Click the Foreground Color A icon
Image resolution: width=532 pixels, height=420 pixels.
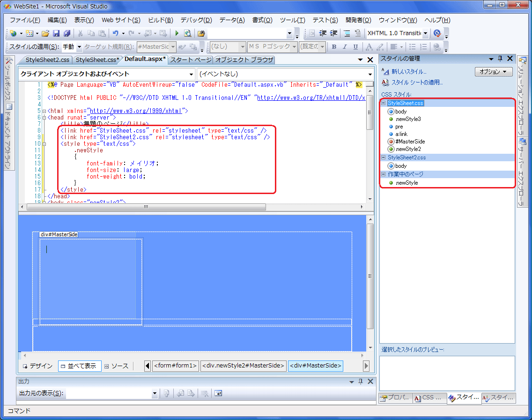click(x=369, y=46)
